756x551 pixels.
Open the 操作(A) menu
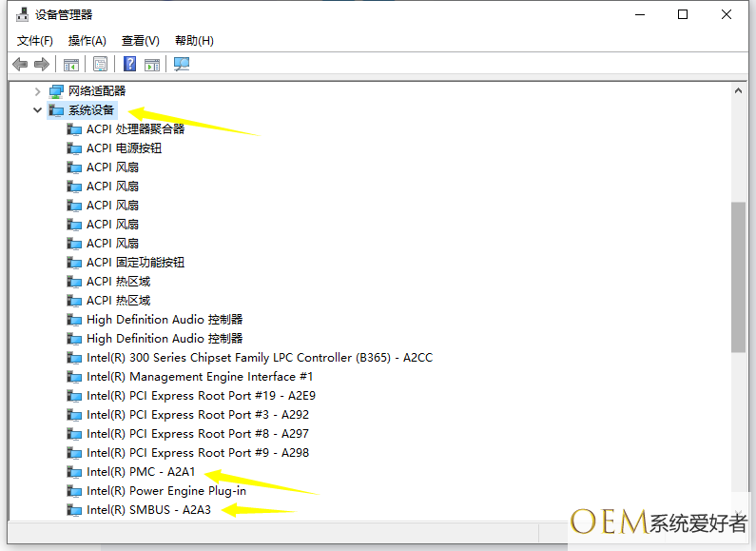click(x=87, y=40)
